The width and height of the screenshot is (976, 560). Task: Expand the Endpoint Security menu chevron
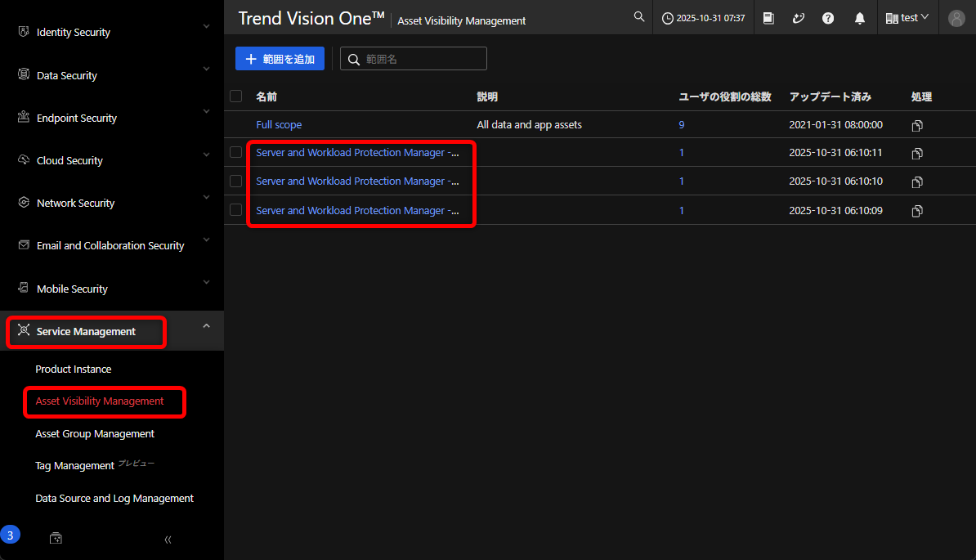coord(206,111)
